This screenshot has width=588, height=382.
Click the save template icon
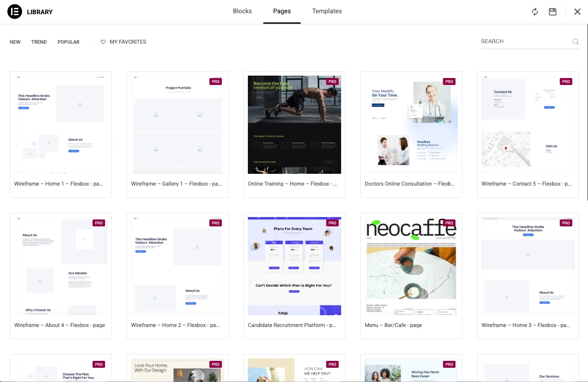[x=553, y=12]
